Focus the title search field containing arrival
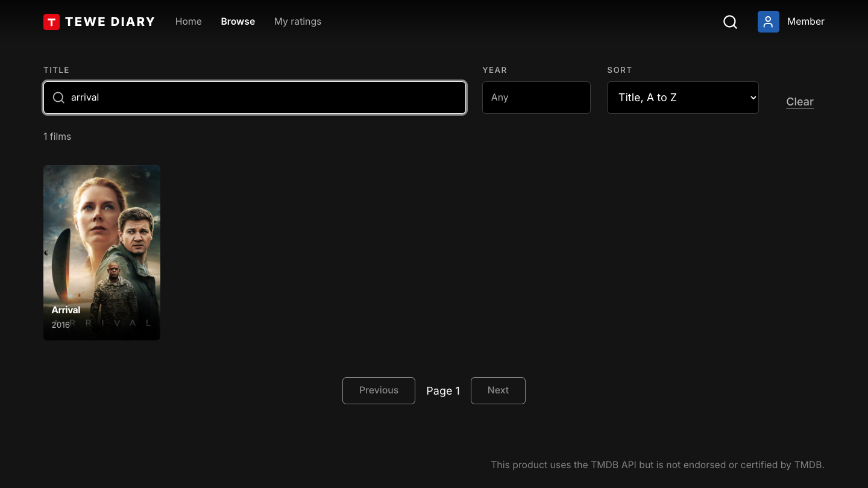Screen dimensions: 868x488 [254, 98]
